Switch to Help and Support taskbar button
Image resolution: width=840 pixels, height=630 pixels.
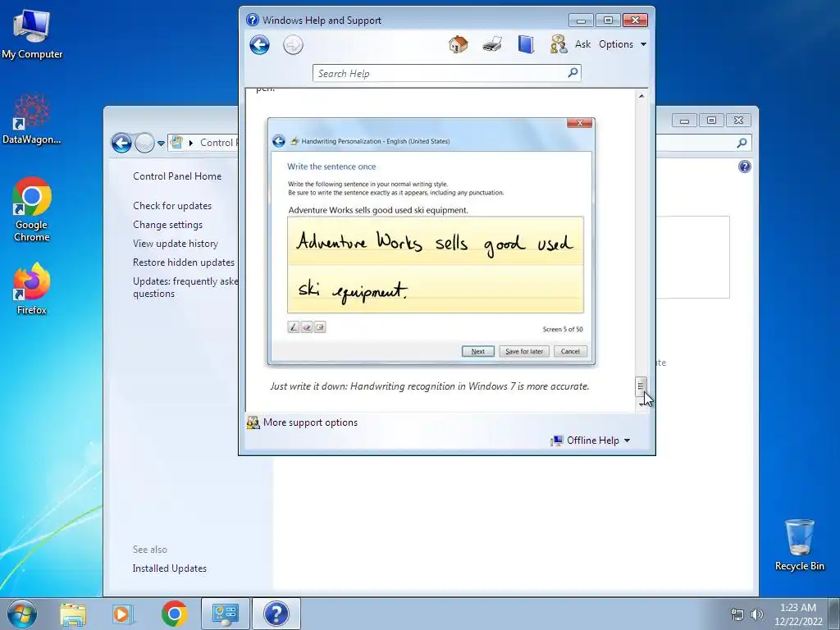click(276, 614)
